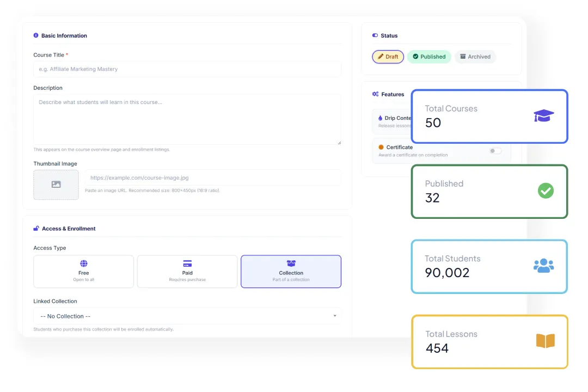Click the green checkmark icon on Published card
The height and width of the screenshot is (392, 588).
pos(546,191)
